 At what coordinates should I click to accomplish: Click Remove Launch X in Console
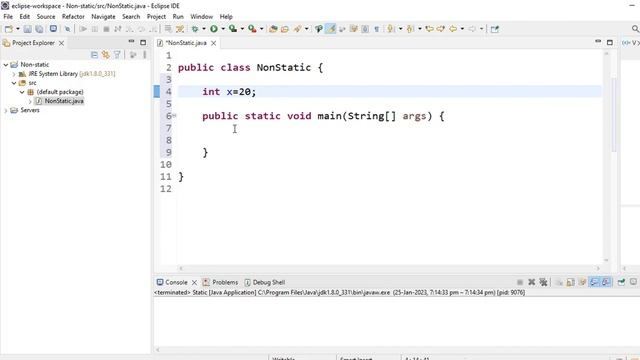(531, 282)
